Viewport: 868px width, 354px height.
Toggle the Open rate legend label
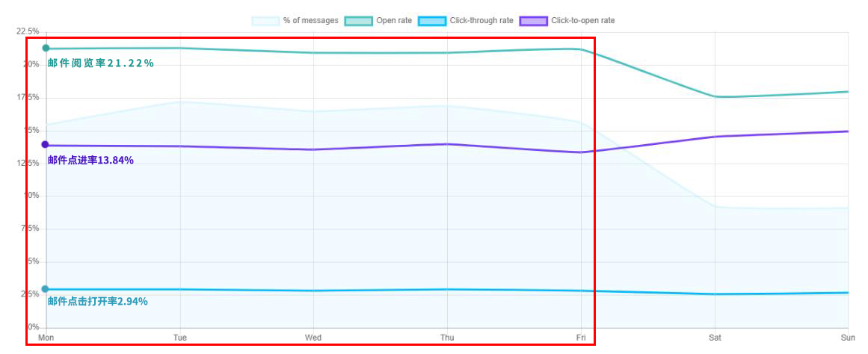coord(393,20)
